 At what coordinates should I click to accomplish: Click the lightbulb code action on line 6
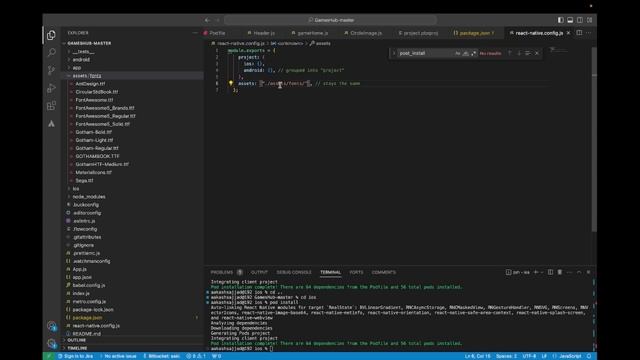click(x=231, y=83)
